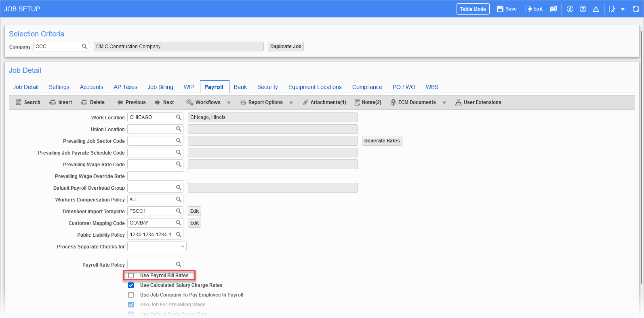Screen dimensions: 644x318
Task: Open User Extensions toolbar item
Action: (x=478, y=102)
